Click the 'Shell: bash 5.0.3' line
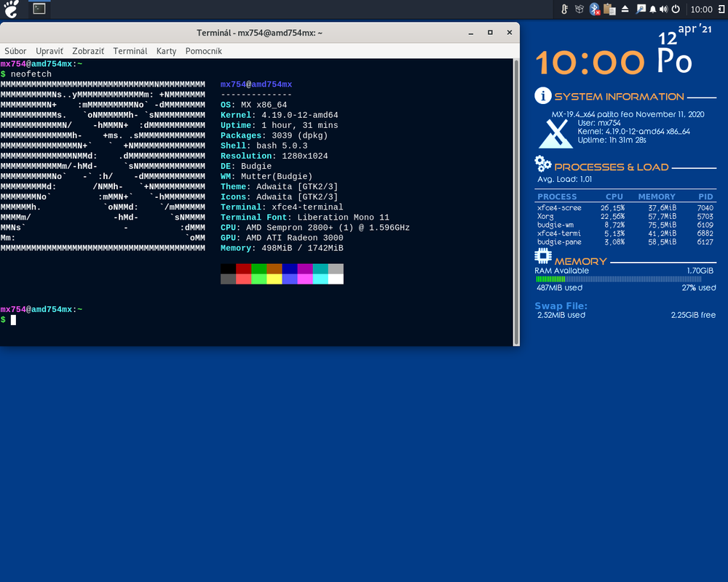This screenshot has height=582, width=728. pyautogui.click(x=264, y=145)
